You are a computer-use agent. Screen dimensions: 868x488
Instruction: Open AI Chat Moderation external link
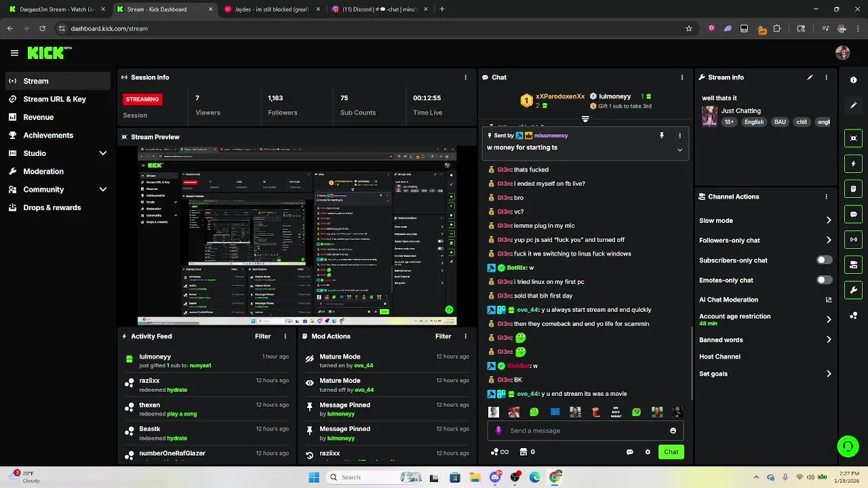pos(828,300)
